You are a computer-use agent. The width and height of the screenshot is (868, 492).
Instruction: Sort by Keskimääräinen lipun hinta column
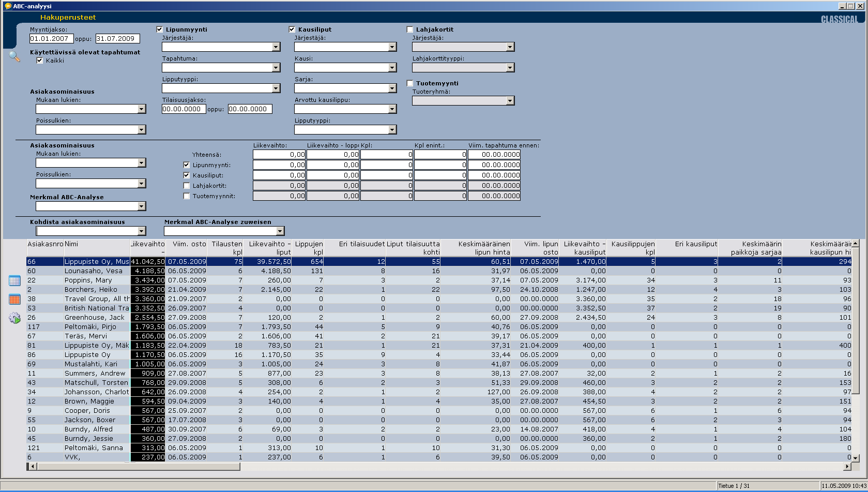coord(476,248)
